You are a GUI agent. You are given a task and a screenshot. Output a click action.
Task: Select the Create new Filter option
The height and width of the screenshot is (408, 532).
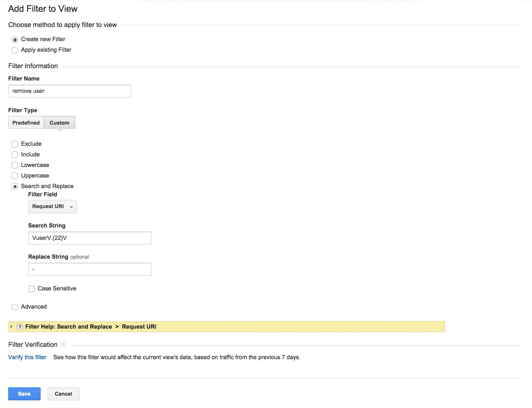coord(14,39)
